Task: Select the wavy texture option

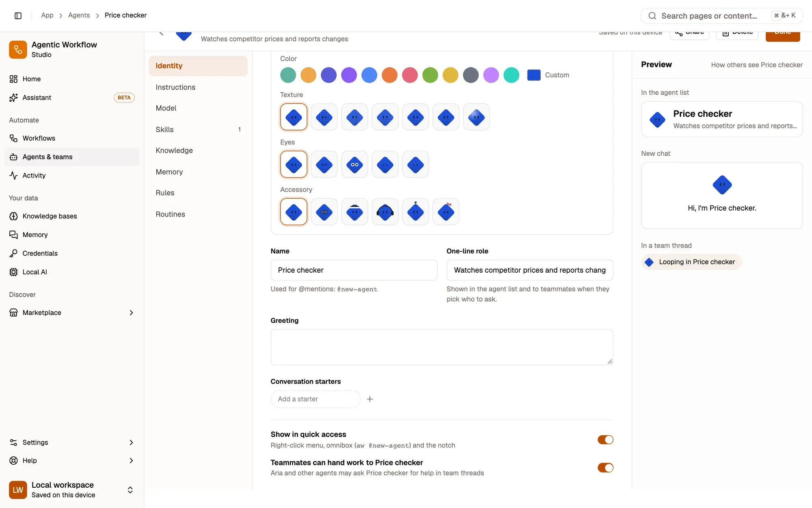Action: coord(385,117)
